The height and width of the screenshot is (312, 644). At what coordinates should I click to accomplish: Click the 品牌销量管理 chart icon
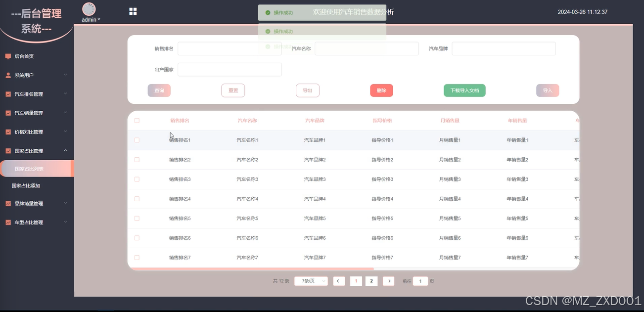pyautogui.click(x=8, y=203)
